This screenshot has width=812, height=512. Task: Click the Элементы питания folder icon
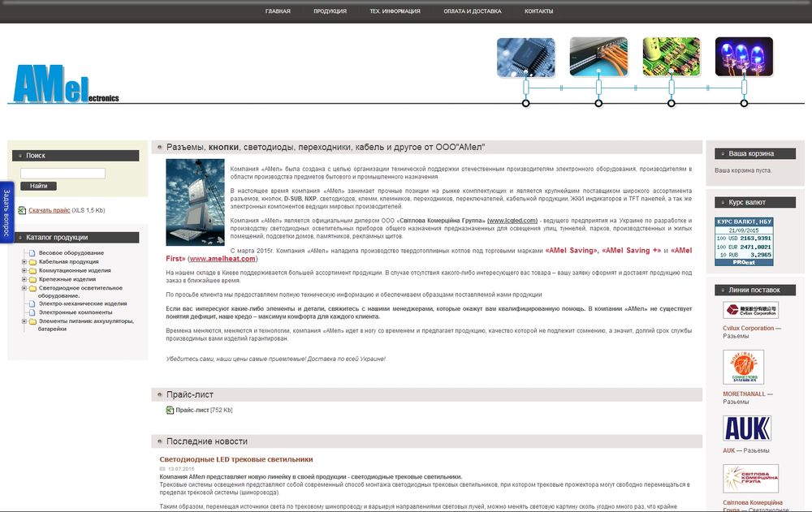[x=32, y=321]
